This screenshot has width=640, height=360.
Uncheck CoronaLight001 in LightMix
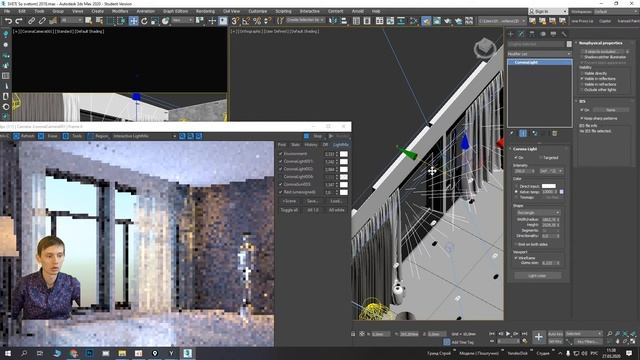(x=280, y=162)
